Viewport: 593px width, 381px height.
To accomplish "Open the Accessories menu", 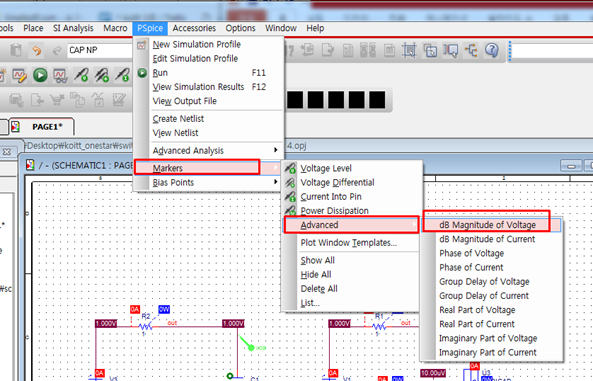I will pos(194,28).
